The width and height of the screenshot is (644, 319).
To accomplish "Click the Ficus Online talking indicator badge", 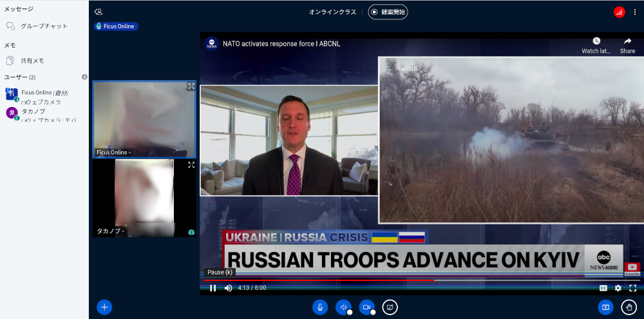I will [x=116, y=26].
